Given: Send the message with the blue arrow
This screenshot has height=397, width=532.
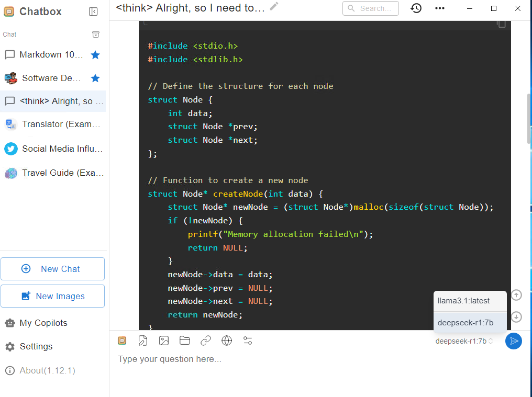Looking at the screenshot, I should [514, 341].
